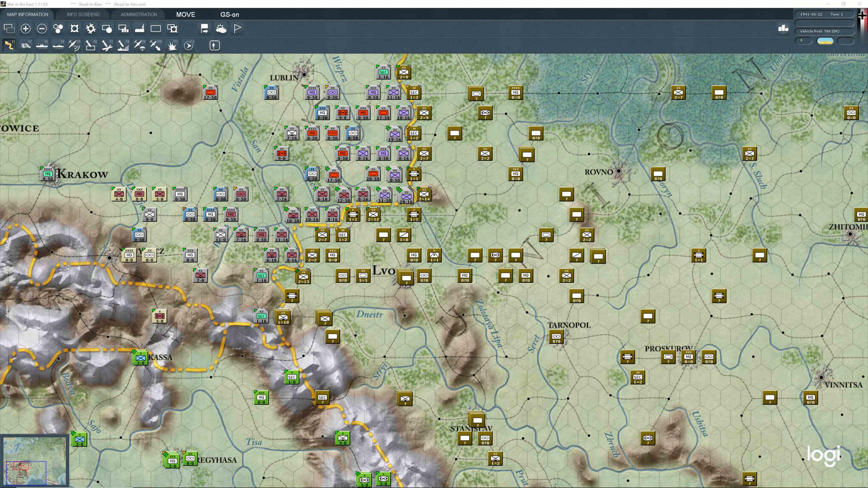This screenshot has width=868, height=488.
Task: Select the HQ counter at Krakow
Action: [x=47, y=174]
